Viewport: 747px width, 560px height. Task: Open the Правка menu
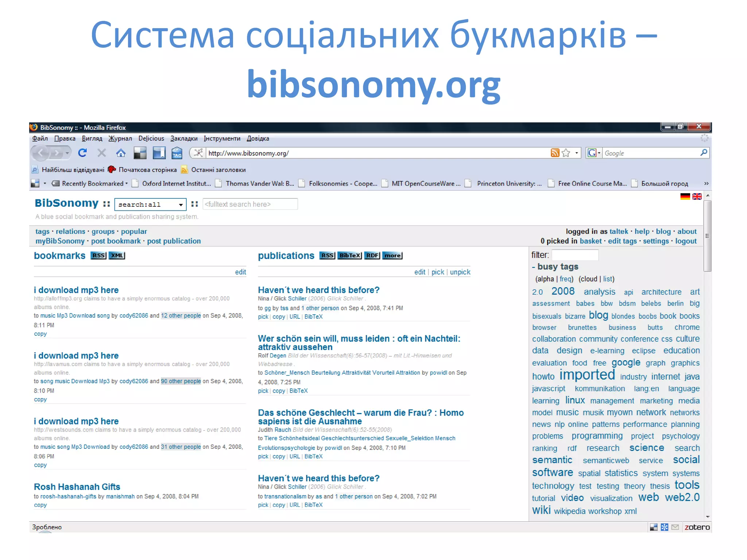coord(65,139)
